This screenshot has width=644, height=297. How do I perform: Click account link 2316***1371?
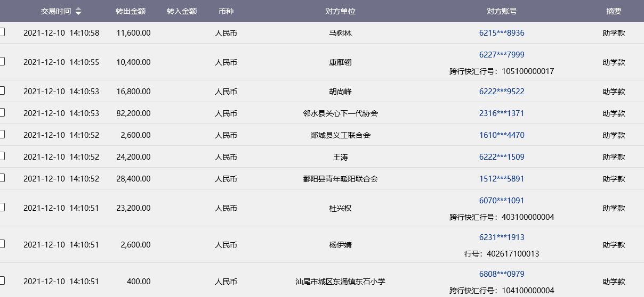click(501, 113)
